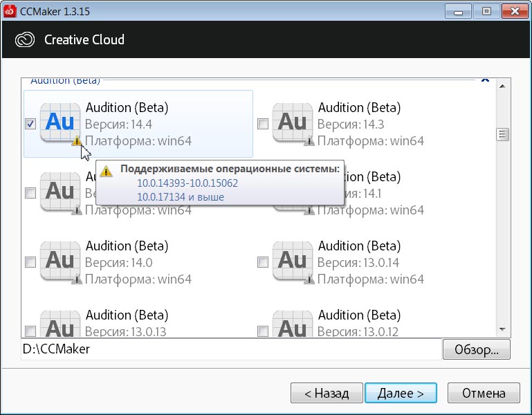This screenshot has height=415, width=532.
Task: Click the yellow warning icon on Audition 14.4
Action: [77, 140]
